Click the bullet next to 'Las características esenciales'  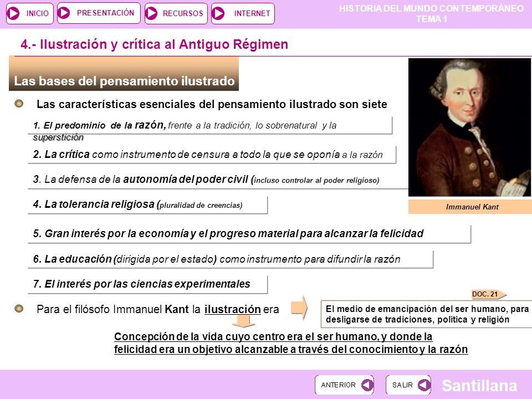click(x=19, y=104)
